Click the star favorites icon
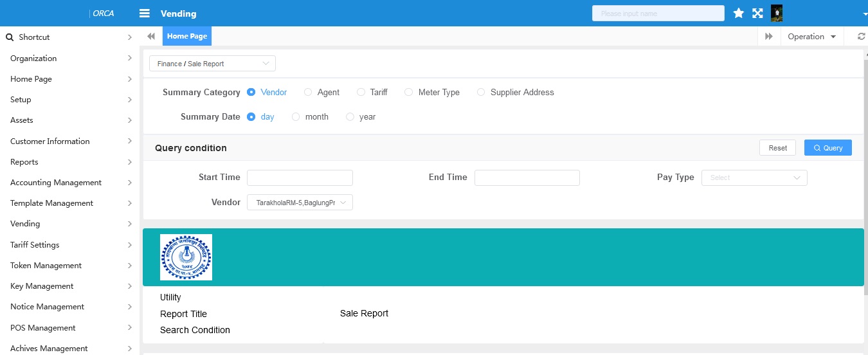 738,14
